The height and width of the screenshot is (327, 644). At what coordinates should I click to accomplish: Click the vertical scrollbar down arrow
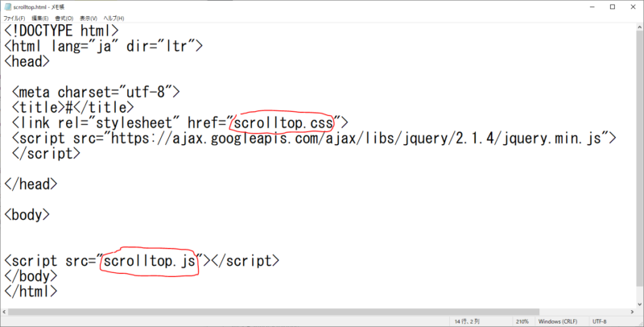[640, 304]
